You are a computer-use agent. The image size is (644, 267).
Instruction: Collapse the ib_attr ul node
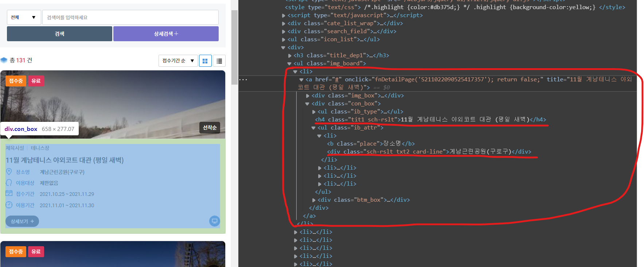(313, 128)
